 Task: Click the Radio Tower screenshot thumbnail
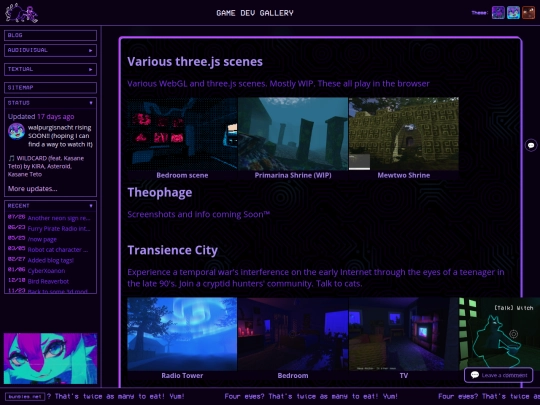[x=182, y=334]
